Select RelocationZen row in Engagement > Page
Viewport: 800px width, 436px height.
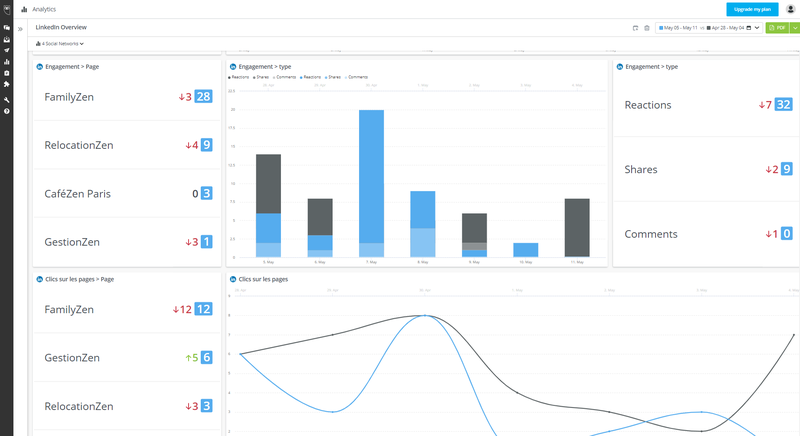[x=127, y=145]
